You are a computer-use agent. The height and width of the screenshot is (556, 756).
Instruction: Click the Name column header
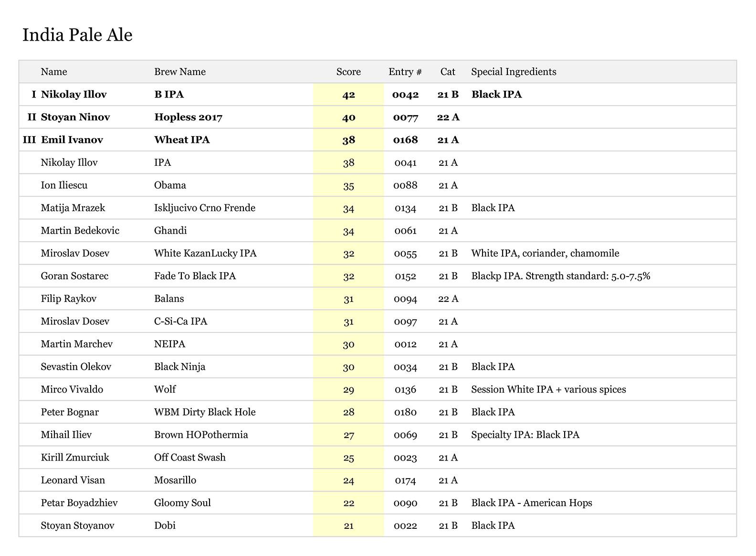click(54, 72)
